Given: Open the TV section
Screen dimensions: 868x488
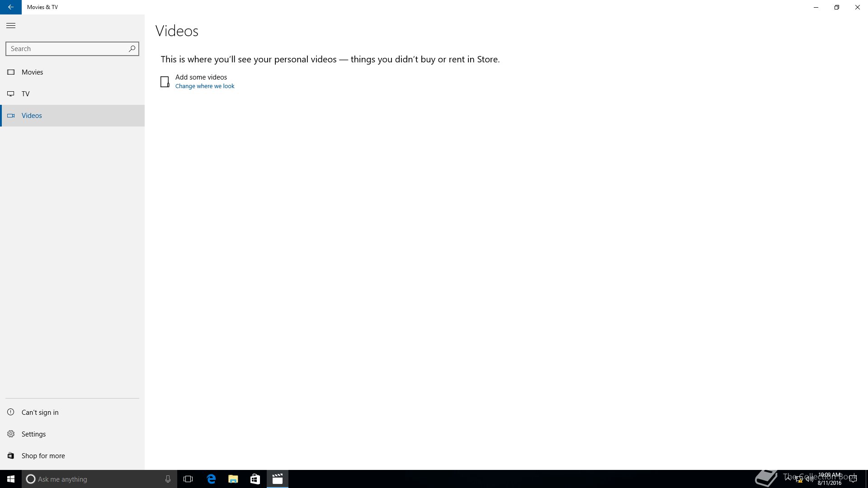Looking at the screenshot, I should click(x=72, y=94).
